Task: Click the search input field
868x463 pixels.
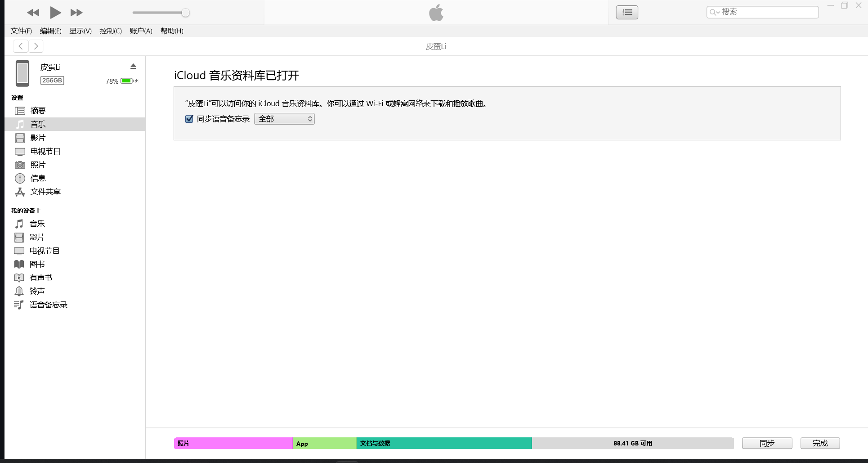Action: tap(763, 12)
